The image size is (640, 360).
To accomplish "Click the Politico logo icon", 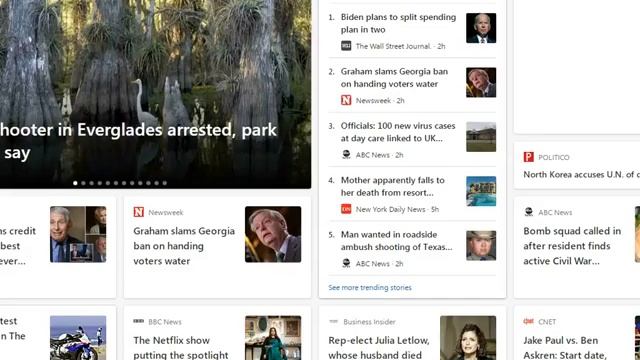I will tap(529, 157).
